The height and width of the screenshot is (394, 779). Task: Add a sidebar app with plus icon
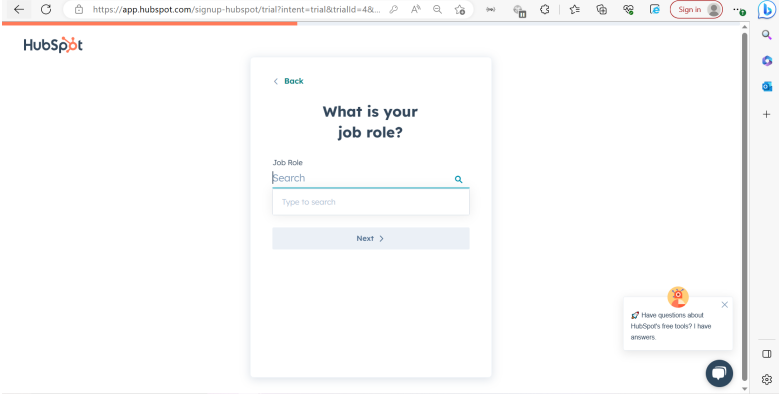[x=767, y=114]
